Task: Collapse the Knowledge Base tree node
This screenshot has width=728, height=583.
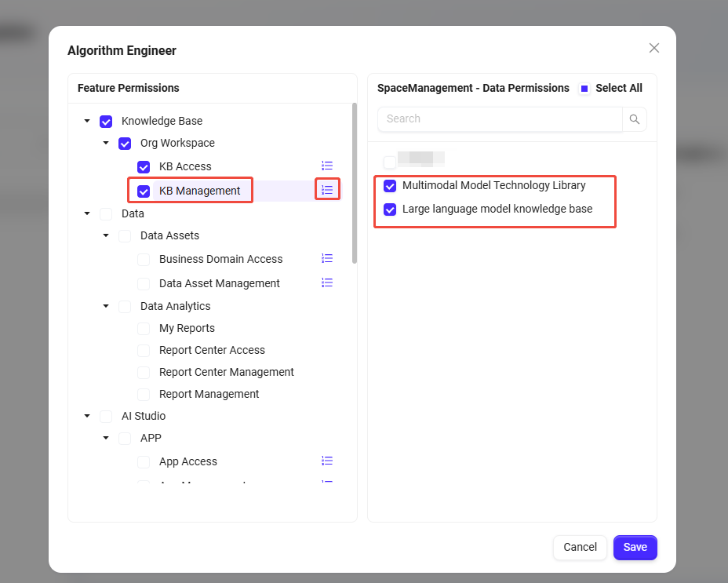Action: 87,121
